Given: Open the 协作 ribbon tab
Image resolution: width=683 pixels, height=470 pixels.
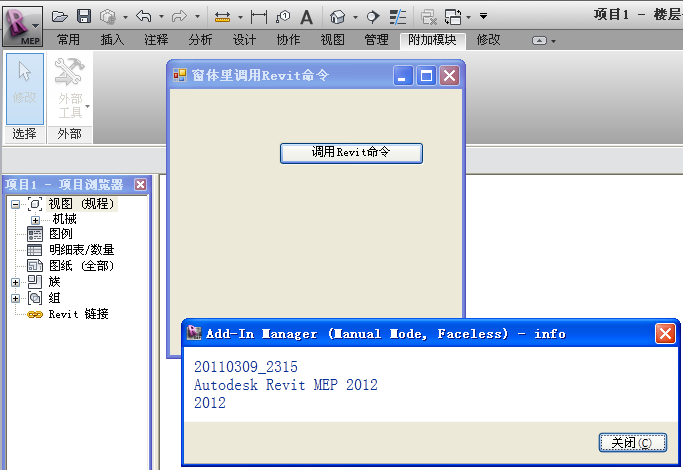Looking at the screenshot, I should click(x=288, y=40).
